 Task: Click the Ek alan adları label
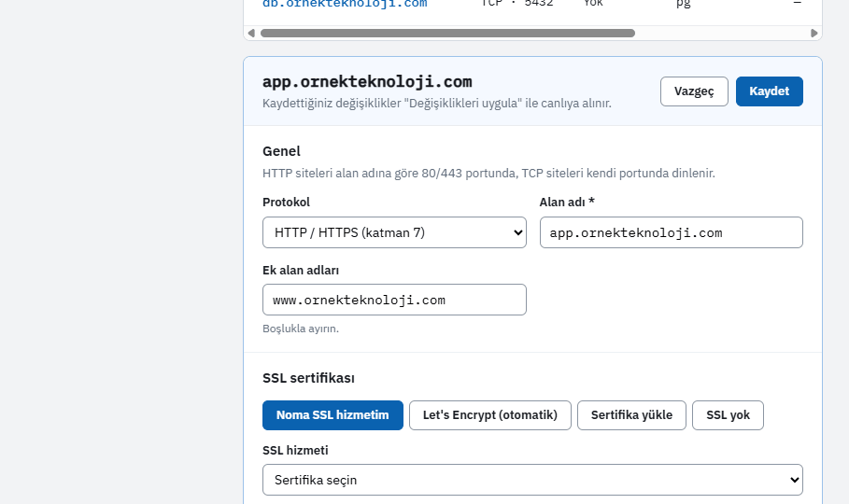[x=301, y=270]
